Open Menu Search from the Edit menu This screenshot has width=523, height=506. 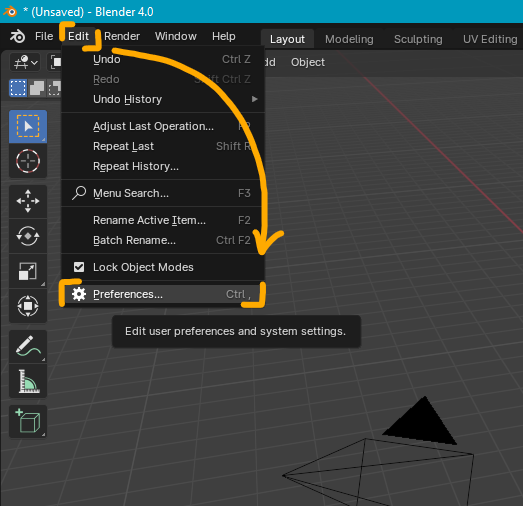point(163,193)
